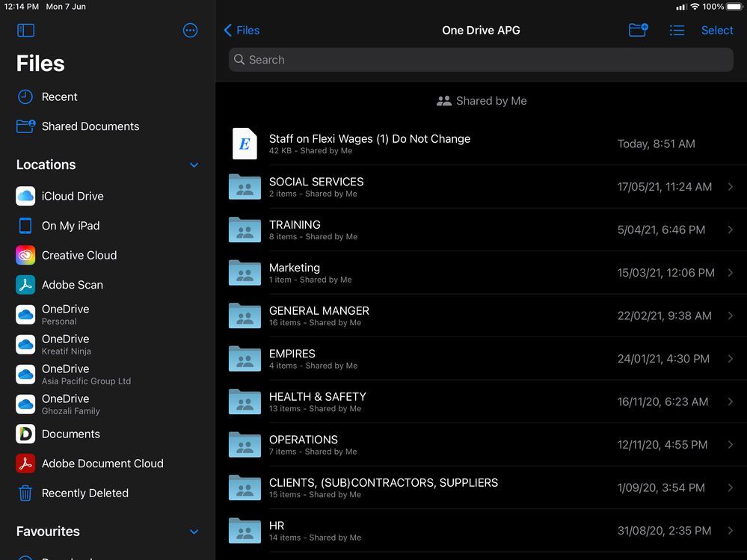
Task: Select the iCloud Drive location label
Action: pos(73,196)
